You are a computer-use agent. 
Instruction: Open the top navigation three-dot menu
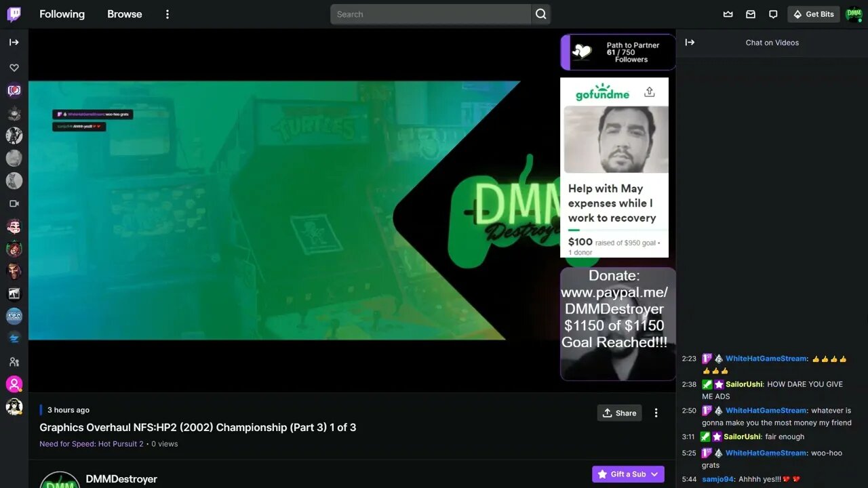click(167, 14)
